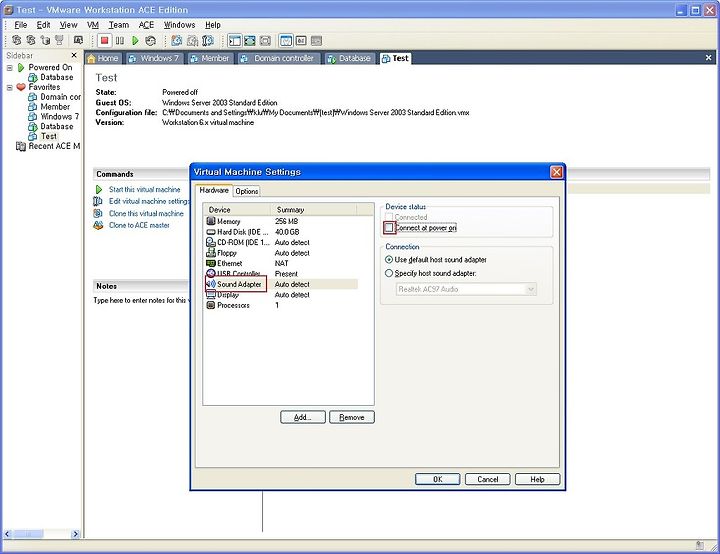
Task: Select Specify host sound adapter radio
Action: click(389, 273)
